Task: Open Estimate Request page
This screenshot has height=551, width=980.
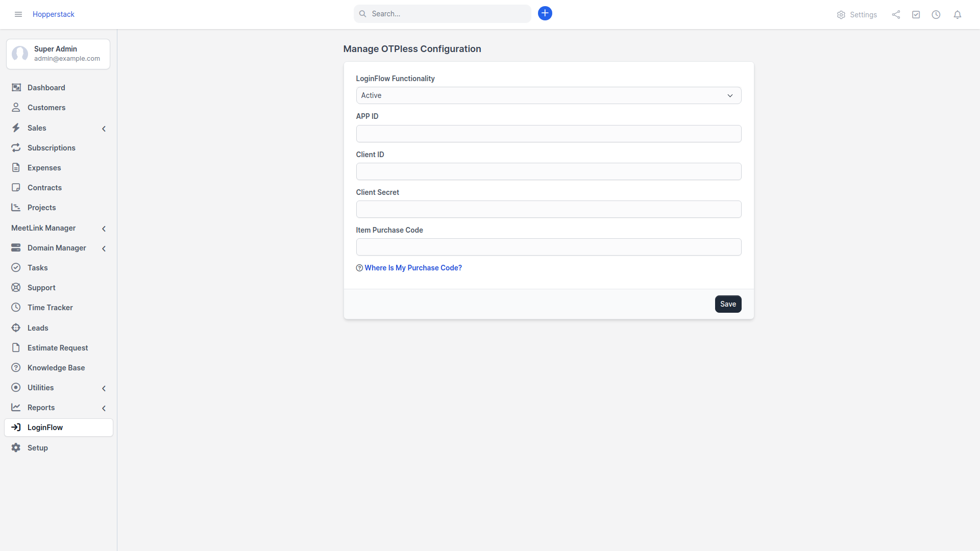Action: pos(59,348)
